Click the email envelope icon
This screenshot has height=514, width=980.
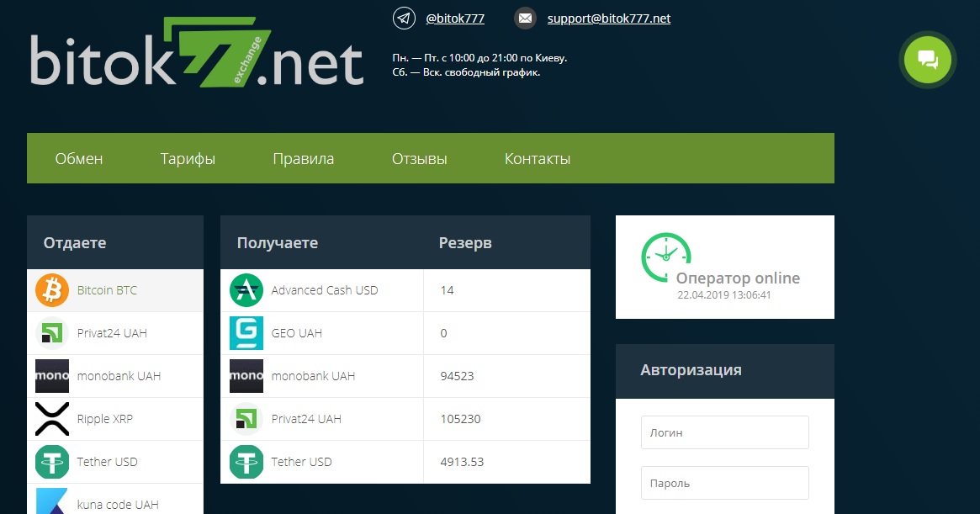525,19
